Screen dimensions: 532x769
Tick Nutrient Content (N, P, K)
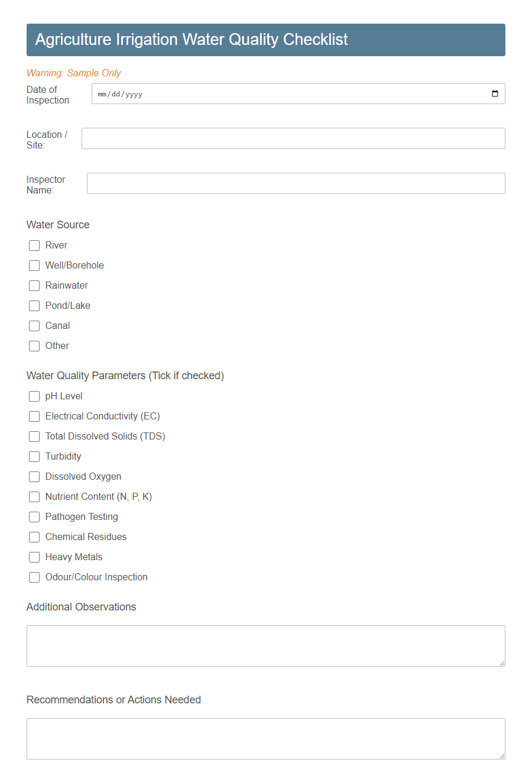(x=34, y=496)
